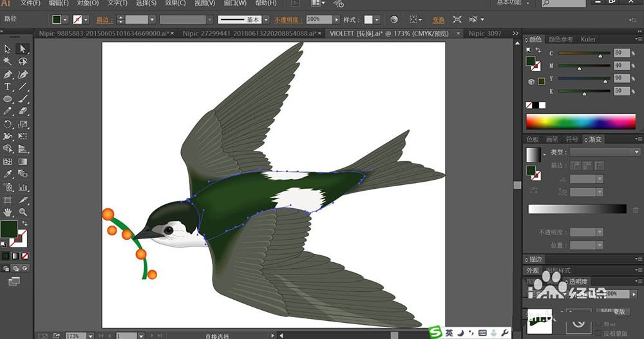This screenshot has height=339, width=644.
Task: Open the 文件(F) menu
Action: [x=30, y=3]
